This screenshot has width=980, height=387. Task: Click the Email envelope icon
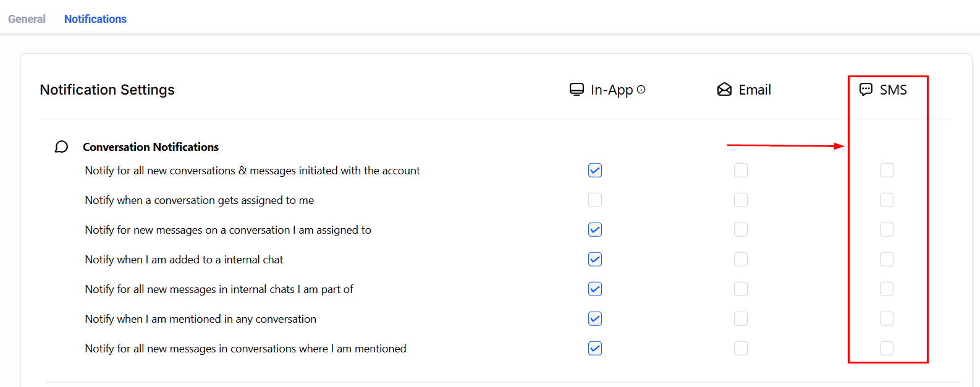coord(724,90)
